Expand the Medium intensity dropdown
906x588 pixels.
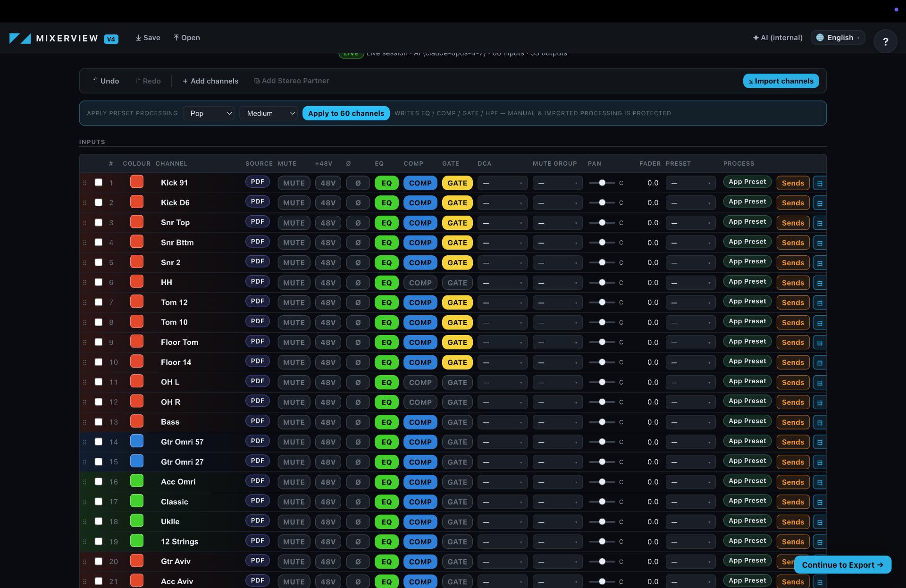[268, 113]
